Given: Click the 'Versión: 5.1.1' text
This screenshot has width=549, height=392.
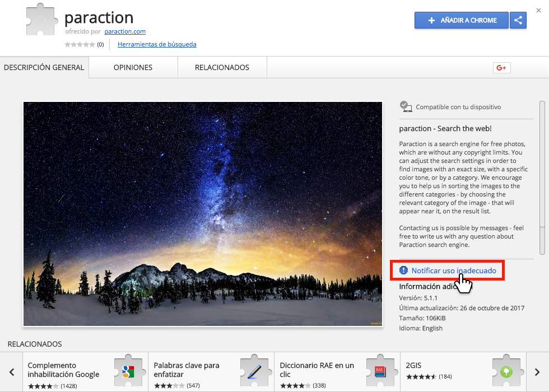Looking at the screenshot, I should click(x=418, y=298).
